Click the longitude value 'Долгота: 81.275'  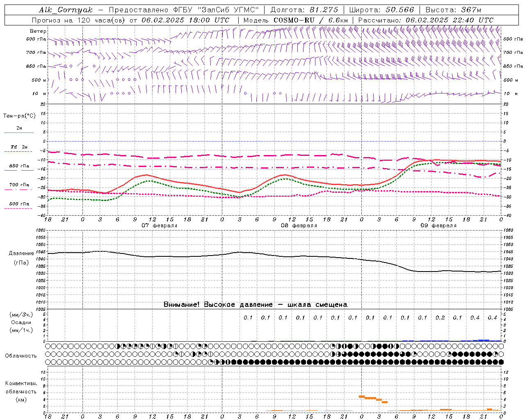[x=304, y=10]
